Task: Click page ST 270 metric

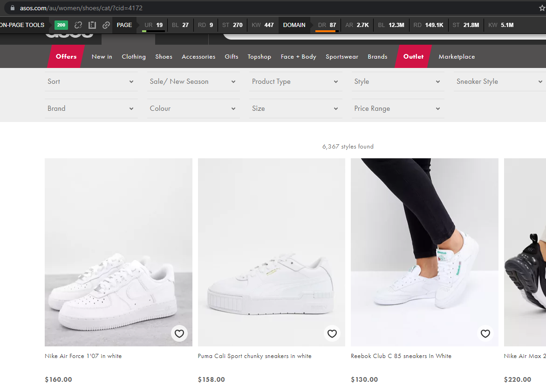Action: (232, 25)
